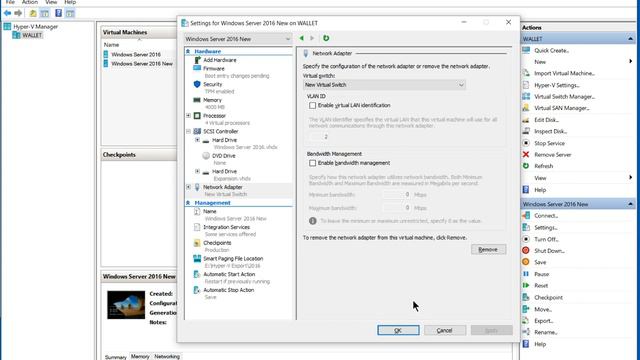Collapse the WALLET actions group

[x=631, y=39]
